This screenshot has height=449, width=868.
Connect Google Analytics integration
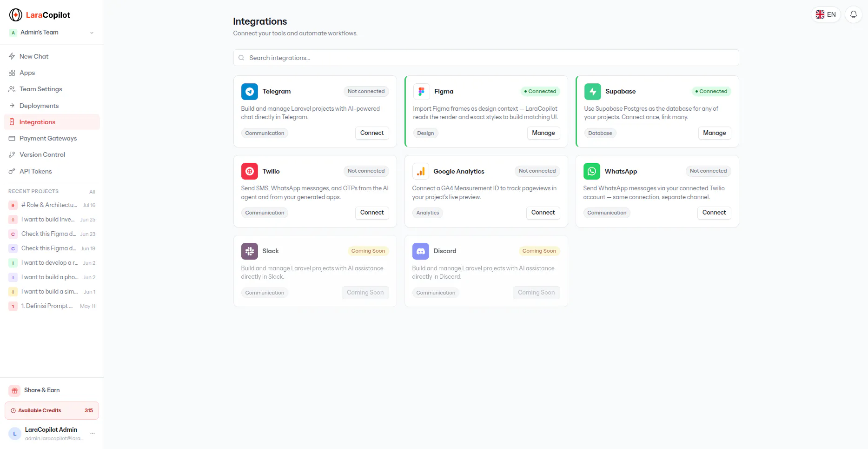[543, 213]
